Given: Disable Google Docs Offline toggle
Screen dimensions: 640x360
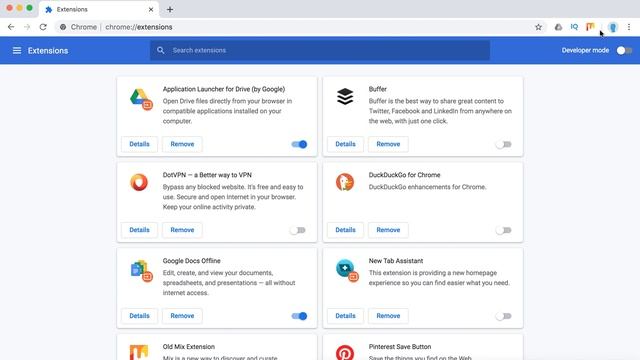Looking at the screenshot, I should tap(299, 316).
